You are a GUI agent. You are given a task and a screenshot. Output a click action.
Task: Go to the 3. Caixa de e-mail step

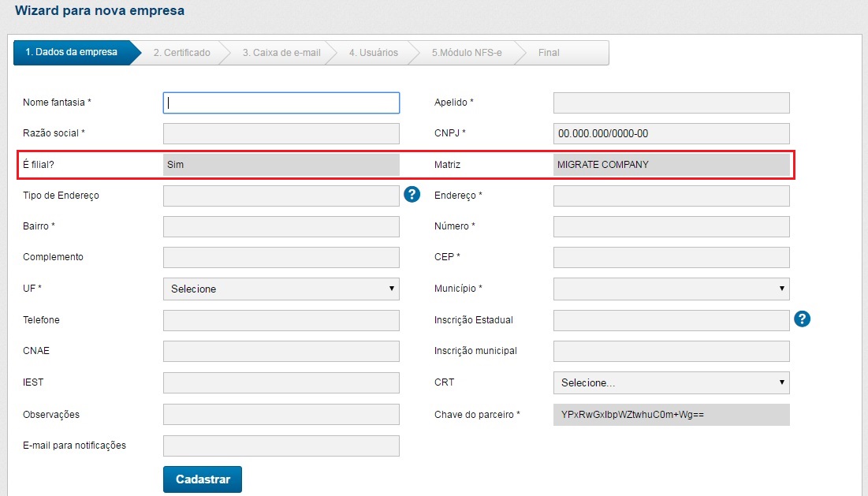point(281,53)
